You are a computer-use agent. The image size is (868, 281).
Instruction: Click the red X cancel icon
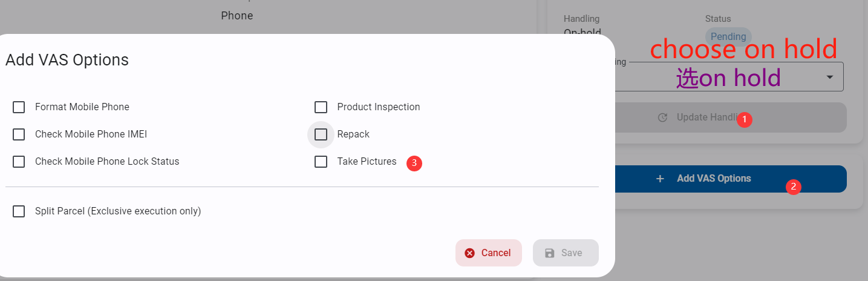point(469,253)
